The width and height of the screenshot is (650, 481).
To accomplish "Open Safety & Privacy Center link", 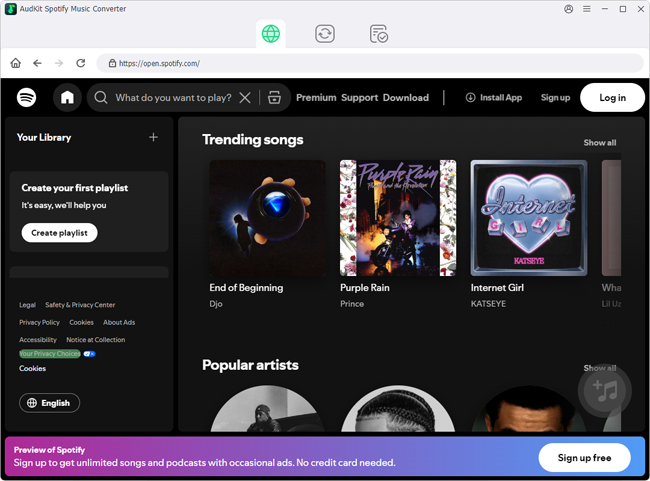I will (x=80, y=305).
